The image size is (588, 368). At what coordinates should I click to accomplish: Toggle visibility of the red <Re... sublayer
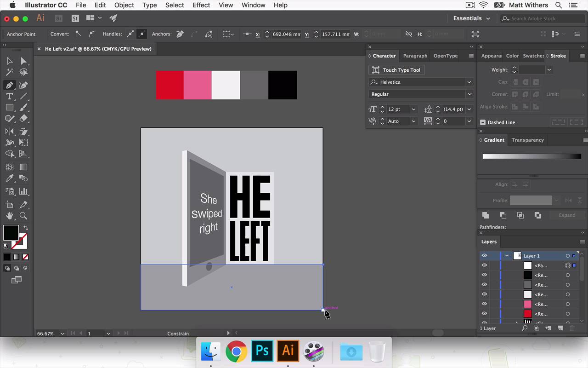(484, 314)
